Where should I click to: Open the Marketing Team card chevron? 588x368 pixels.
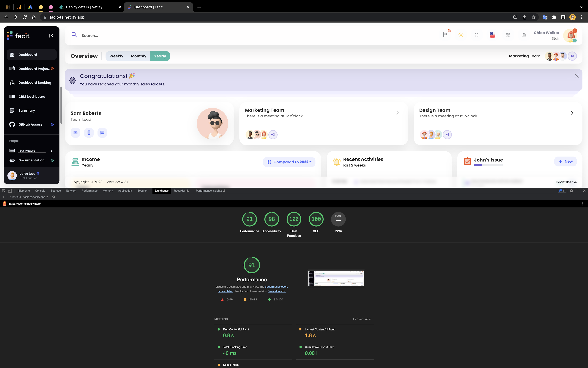pyautogui.click(x=397, y=113)
